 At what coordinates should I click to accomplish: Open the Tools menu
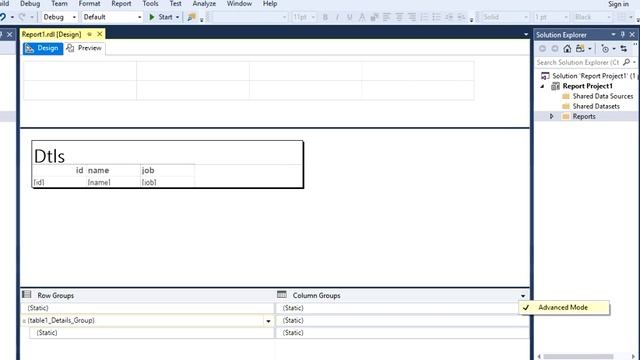coord(150,4)
